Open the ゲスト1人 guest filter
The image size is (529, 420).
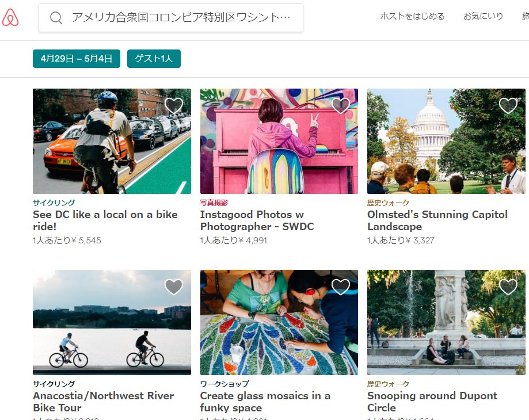click(154, 59)
